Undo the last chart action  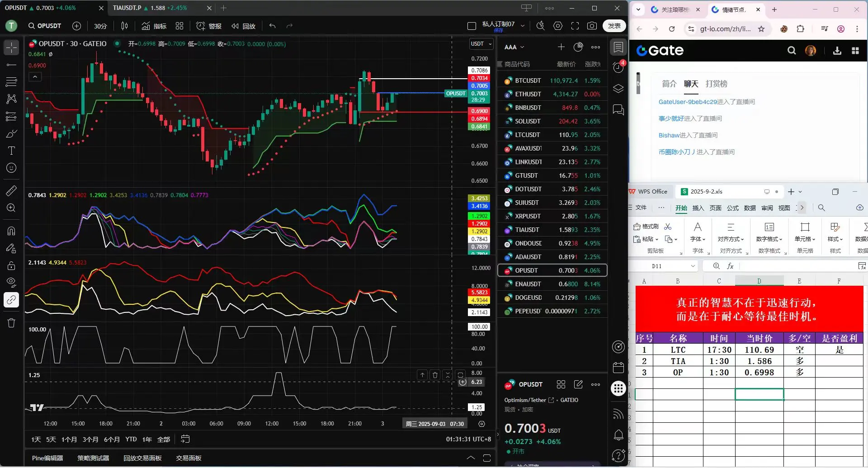point(272,26)
